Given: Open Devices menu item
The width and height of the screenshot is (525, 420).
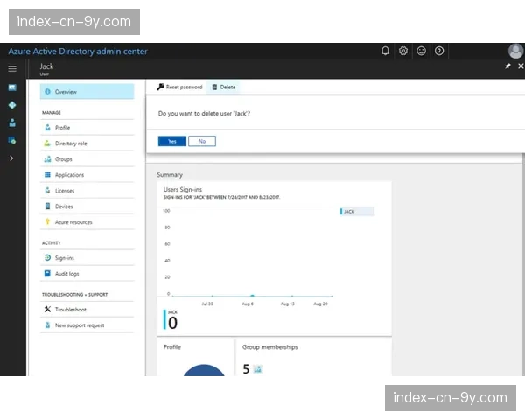Looking at the screenshot, I should pyautogui.click(x=87, y=206).
